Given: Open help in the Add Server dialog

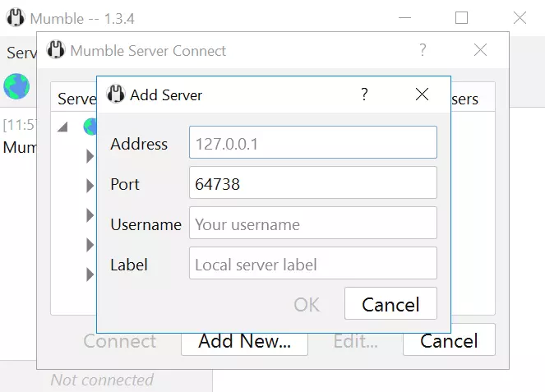Looking at the screenshot, I should click(364, 95).
